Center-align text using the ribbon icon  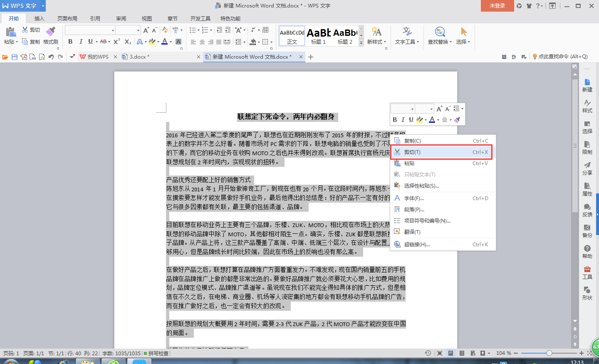click(x=202, y=42)
